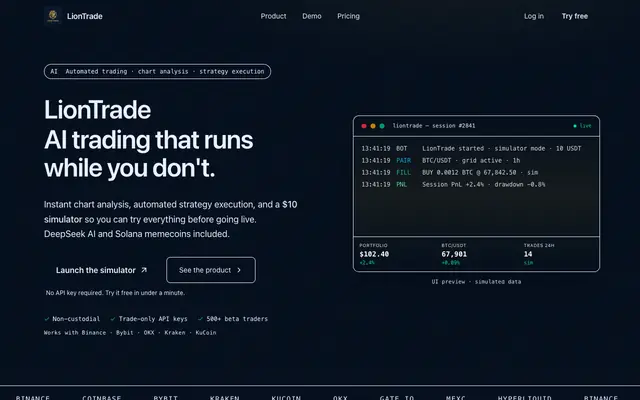Open the Product menu item
This screenshot has height=400, width=640.
[x=273, y=16]
